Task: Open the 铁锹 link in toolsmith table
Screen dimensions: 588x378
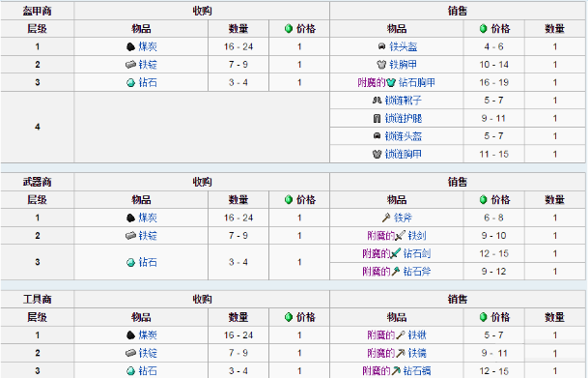Action: pyautogui.click(x=417, y=335)
